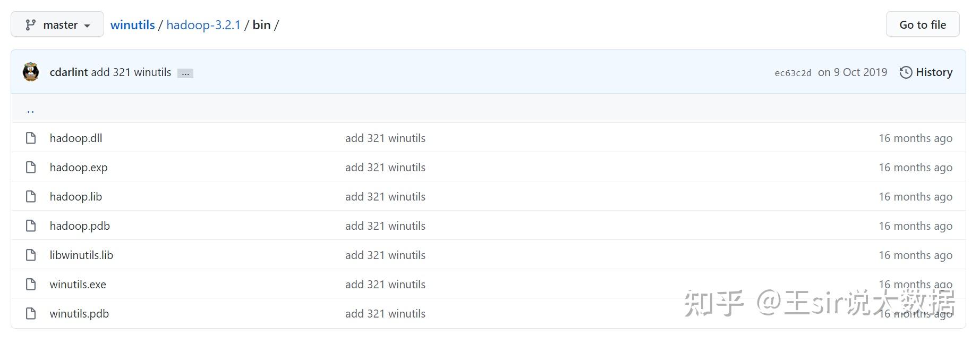Click file icon beside winutils.exe

(x=31, y=285)
